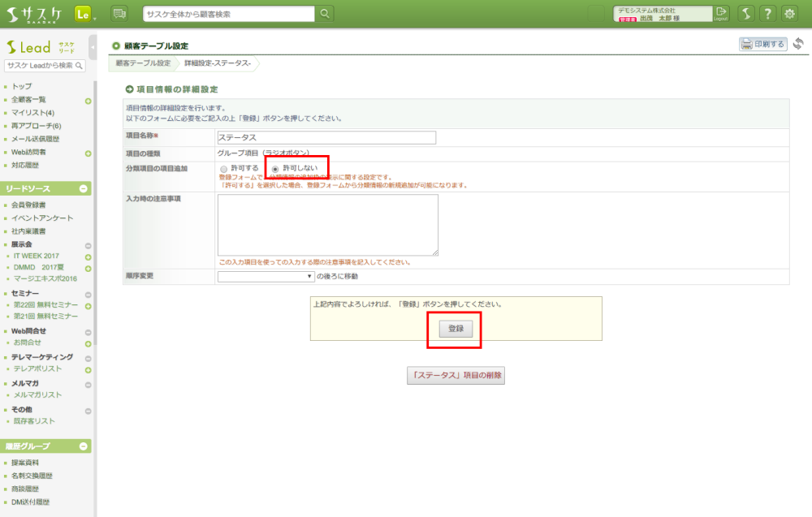Open the 順序変更 dropdown
Image resolution: width=812 pixels, height=517 pixels.
[x=266, y=276]
